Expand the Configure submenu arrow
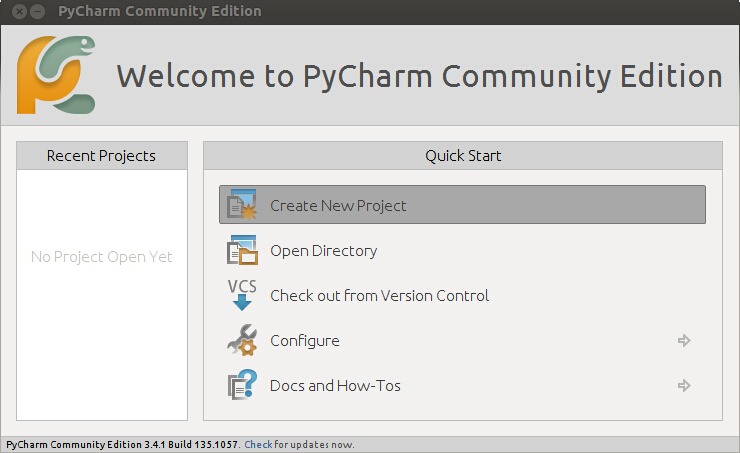 coord(684,340)
